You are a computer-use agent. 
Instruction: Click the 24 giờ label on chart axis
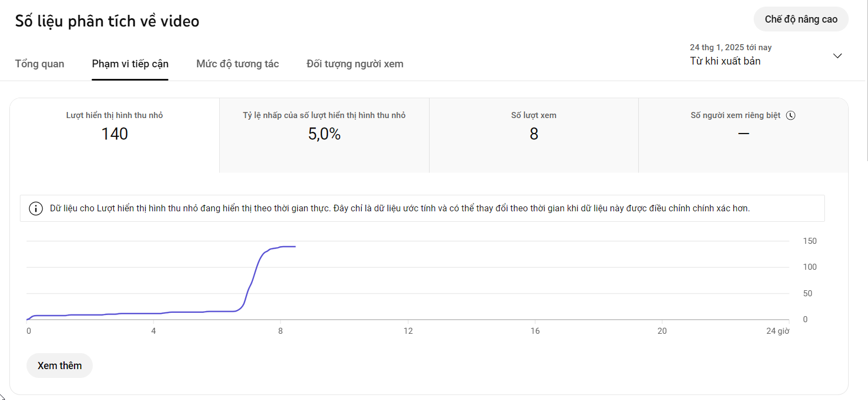[777, 331]
